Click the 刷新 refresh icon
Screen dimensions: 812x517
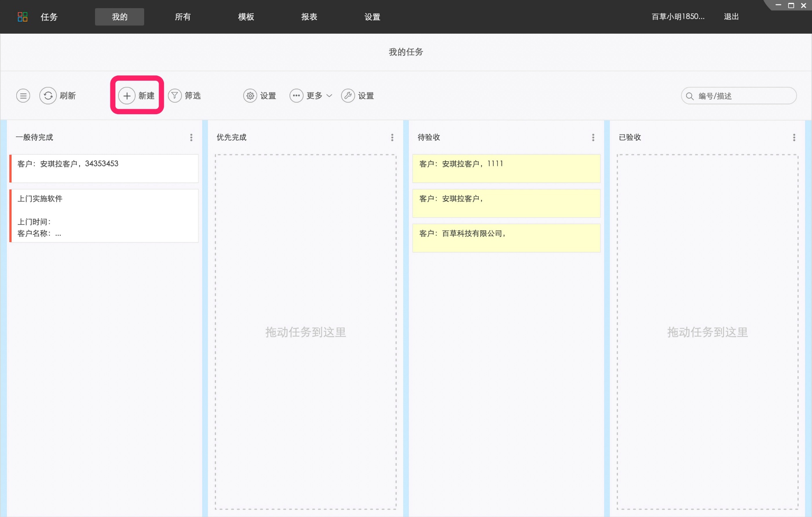click(48, 96)
